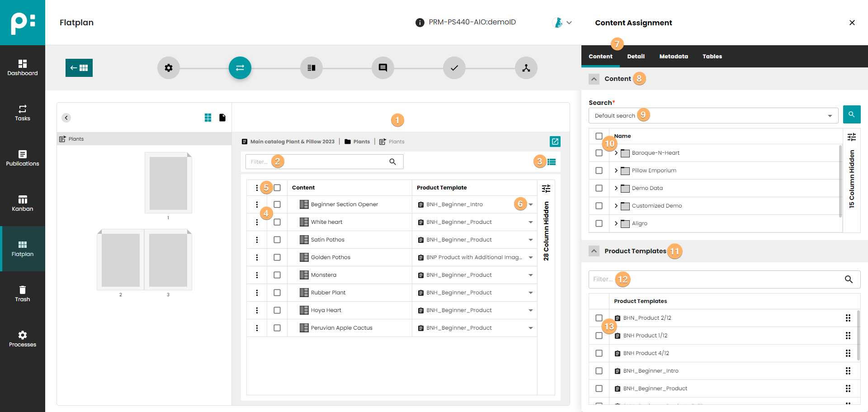Image resolution: width=868 pixels, height=412 pixels.
Task: Click the checkmark approval workflow step
Action: (454, 68)
